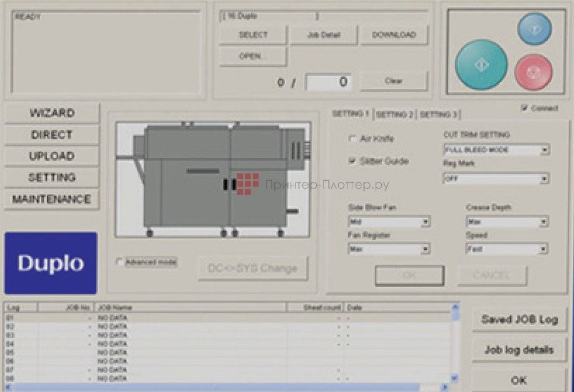
Task: Uncheck the Connect checkbox
Action: (524, 108)
